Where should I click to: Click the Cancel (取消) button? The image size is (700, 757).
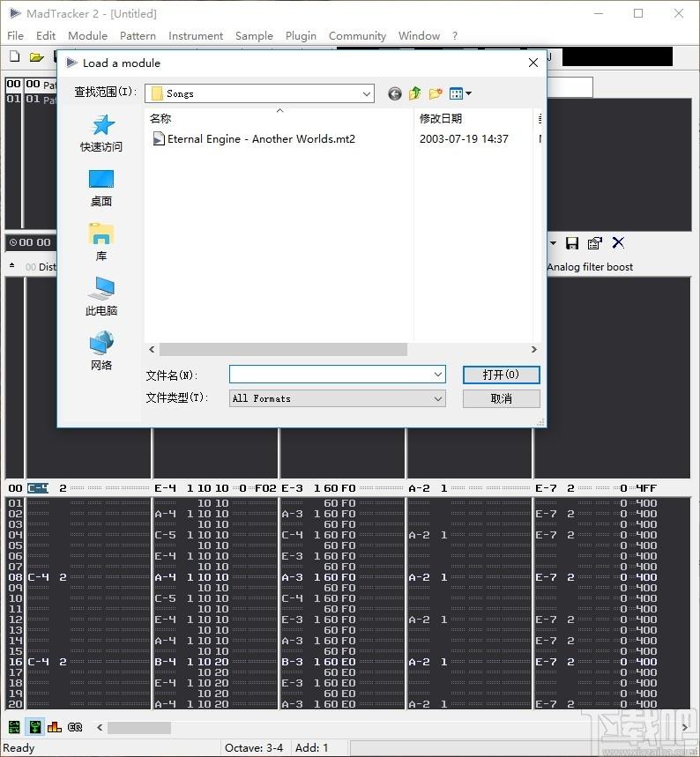(x=501, y=399)
